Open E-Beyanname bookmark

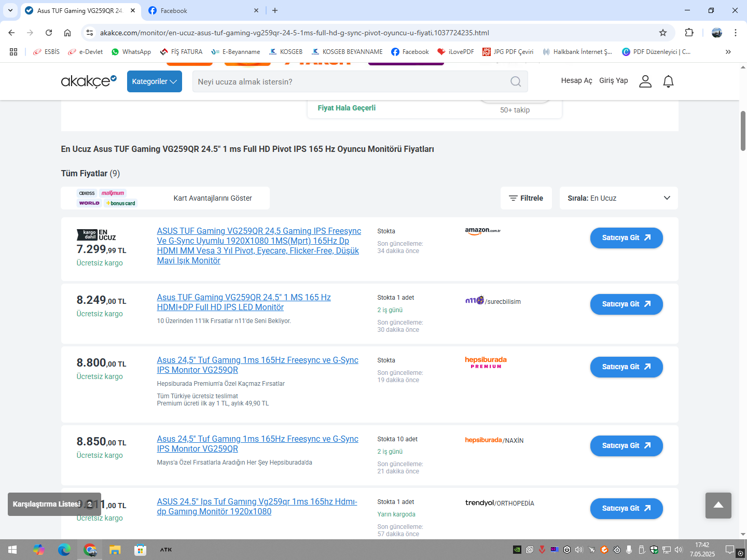click(x=236, y=52)
